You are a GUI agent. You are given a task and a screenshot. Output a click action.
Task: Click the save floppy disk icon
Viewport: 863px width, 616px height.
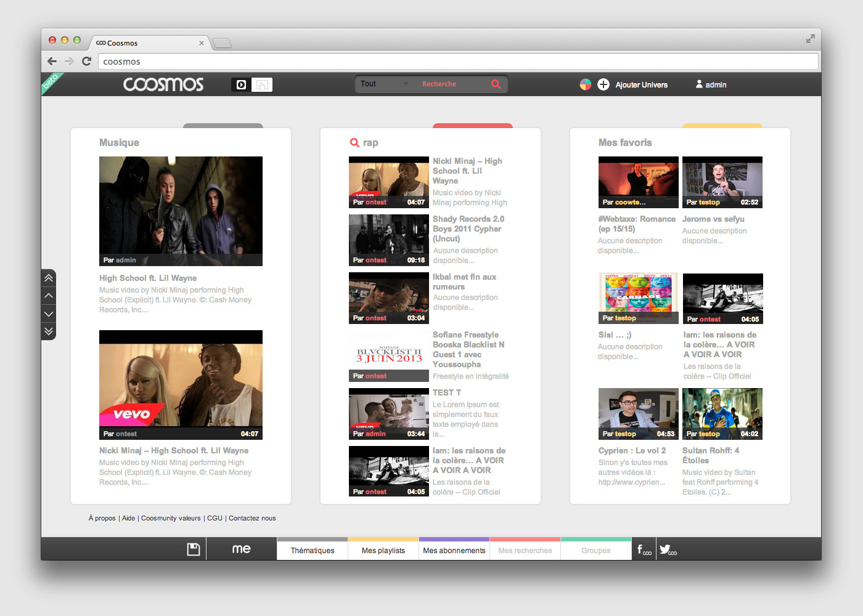194,549
